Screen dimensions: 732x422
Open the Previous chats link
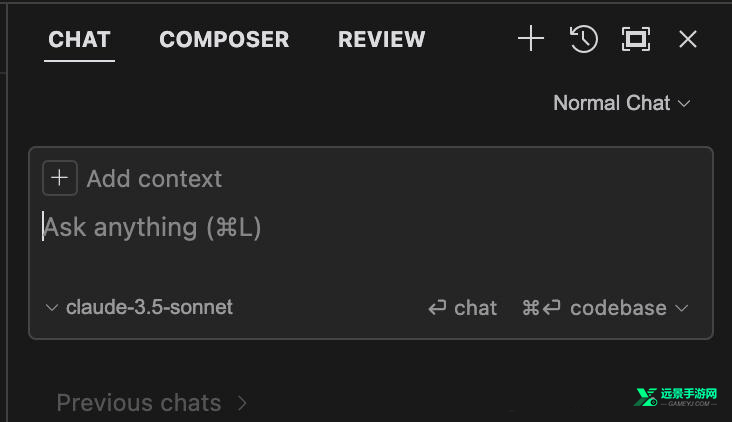(138, 403)
